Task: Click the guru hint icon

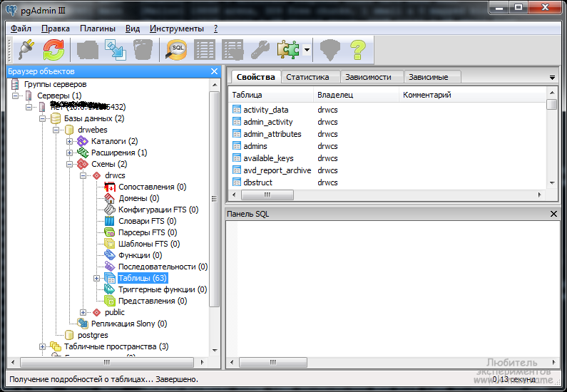Action: (x=330, y=50)
